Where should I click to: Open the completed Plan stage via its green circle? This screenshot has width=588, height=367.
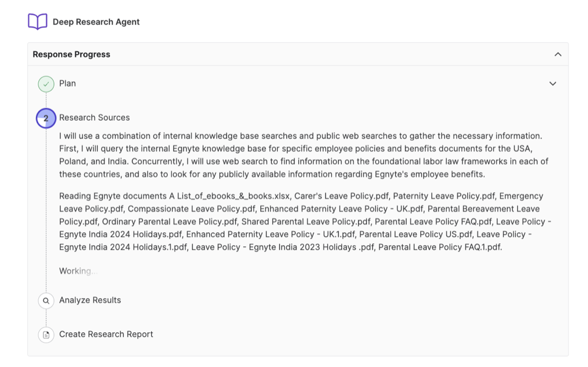pos(46,84)
